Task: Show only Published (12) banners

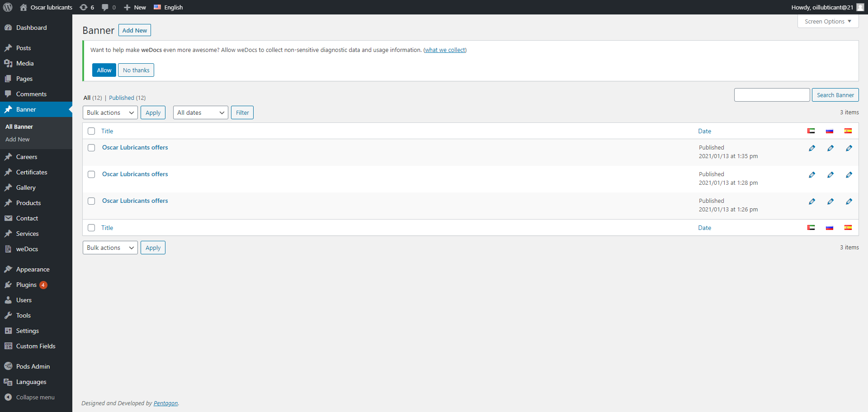Action: click(127, 98)
